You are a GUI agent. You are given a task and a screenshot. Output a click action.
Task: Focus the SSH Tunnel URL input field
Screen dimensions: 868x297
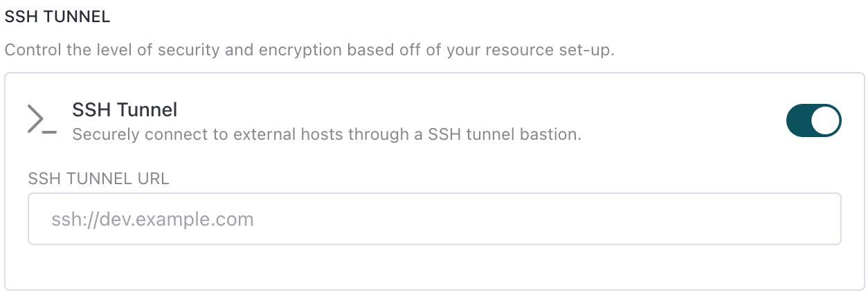(x=435, y=219)
